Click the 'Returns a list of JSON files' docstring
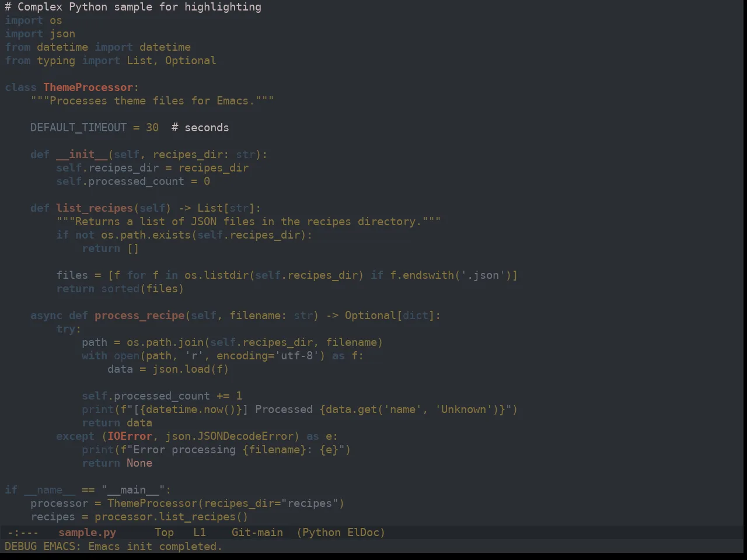The image size is (747, 560). click(x=249, y=222)
